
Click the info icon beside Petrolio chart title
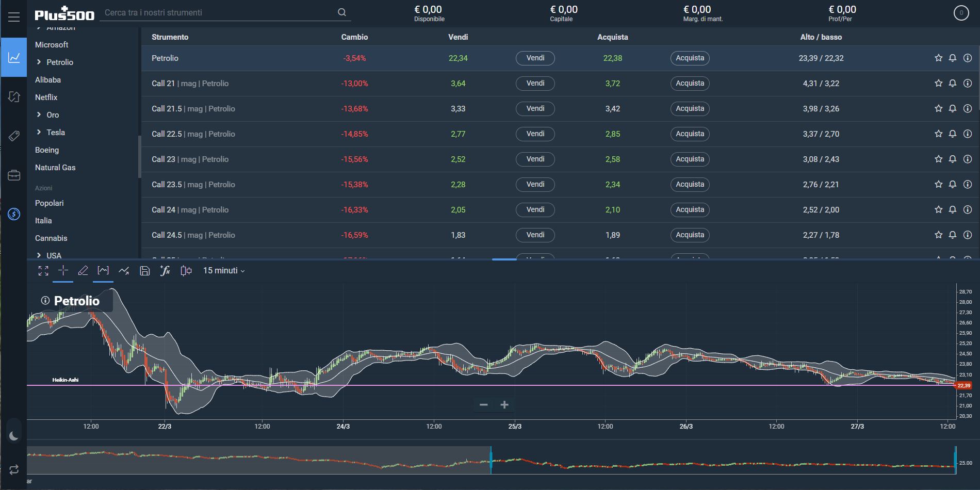(x=45, y=300)
